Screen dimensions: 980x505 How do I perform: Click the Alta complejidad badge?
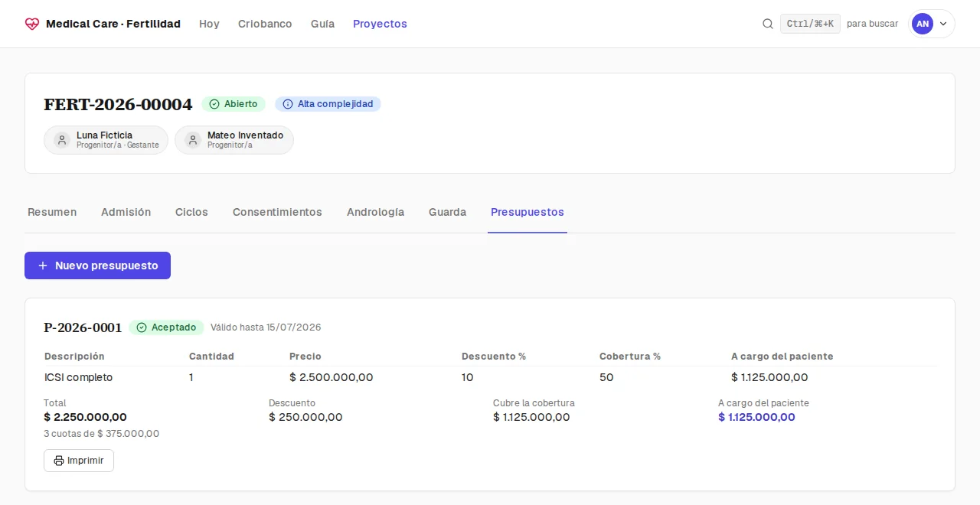coord(328,104)
